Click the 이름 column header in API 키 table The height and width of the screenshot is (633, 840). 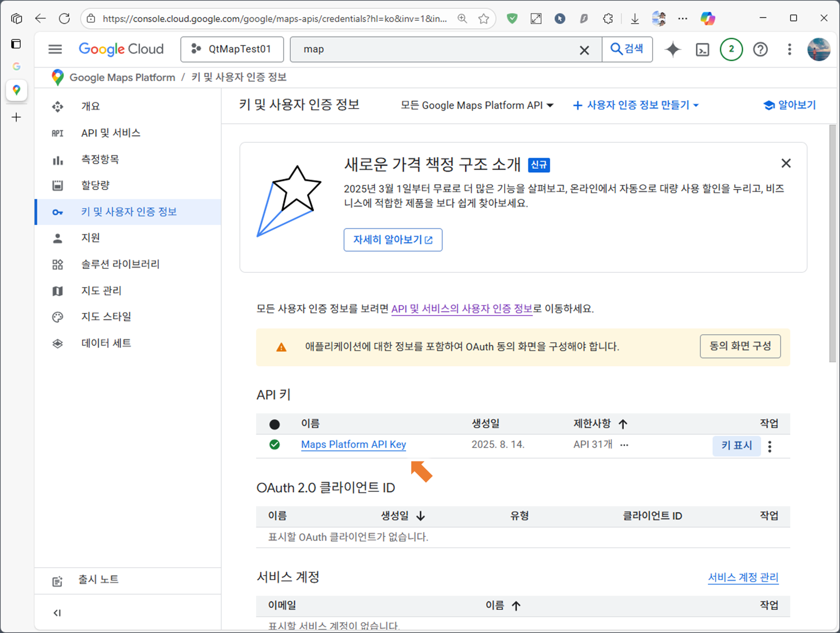point(310,424)
